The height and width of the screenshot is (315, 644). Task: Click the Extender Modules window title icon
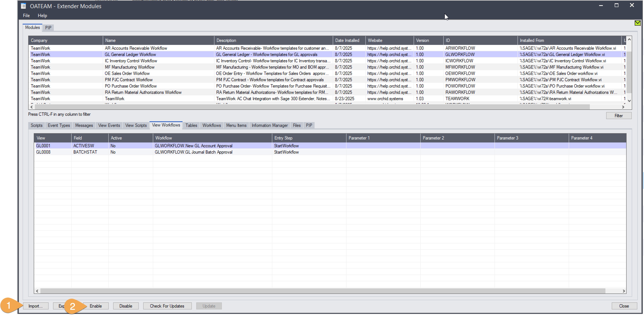24,6
